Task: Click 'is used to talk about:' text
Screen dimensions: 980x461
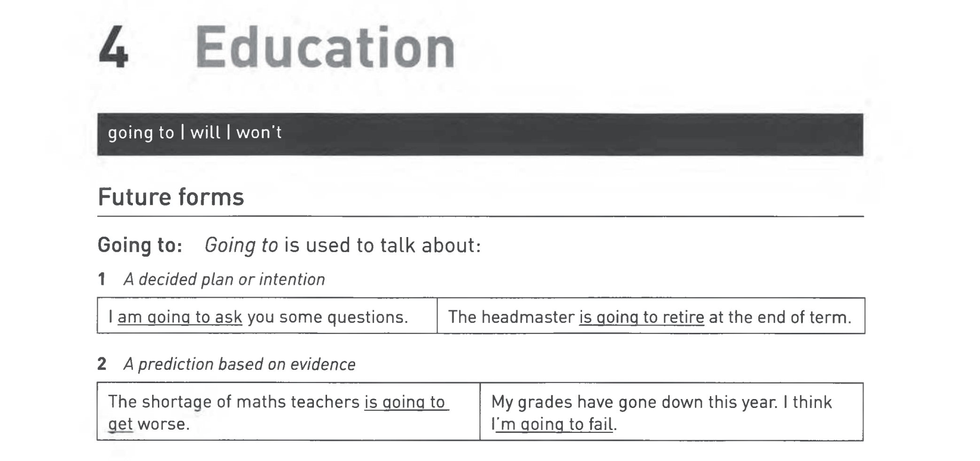Action: (383, 246)
